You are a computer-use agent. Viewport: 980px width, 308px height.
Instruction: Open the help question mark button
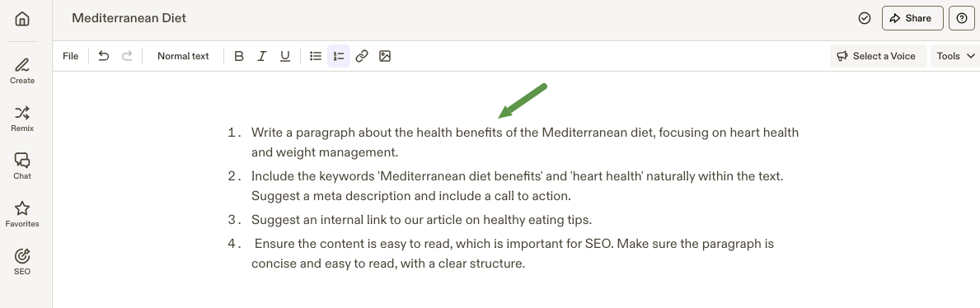(x=962, y=18)
